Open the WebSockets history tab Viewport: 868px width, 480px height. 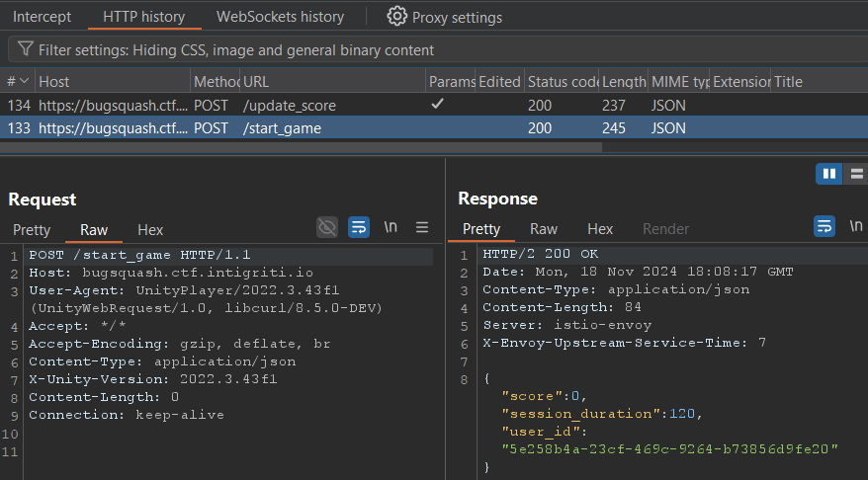point(280,17)
